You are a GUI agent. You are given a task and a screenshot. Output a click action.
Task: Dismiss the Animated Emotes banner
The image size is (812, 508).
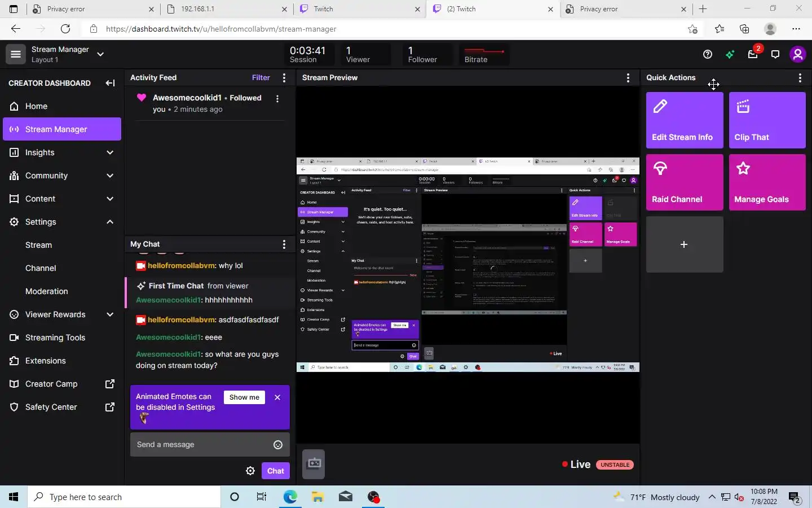pyautogui.click(x=277, y=397)
